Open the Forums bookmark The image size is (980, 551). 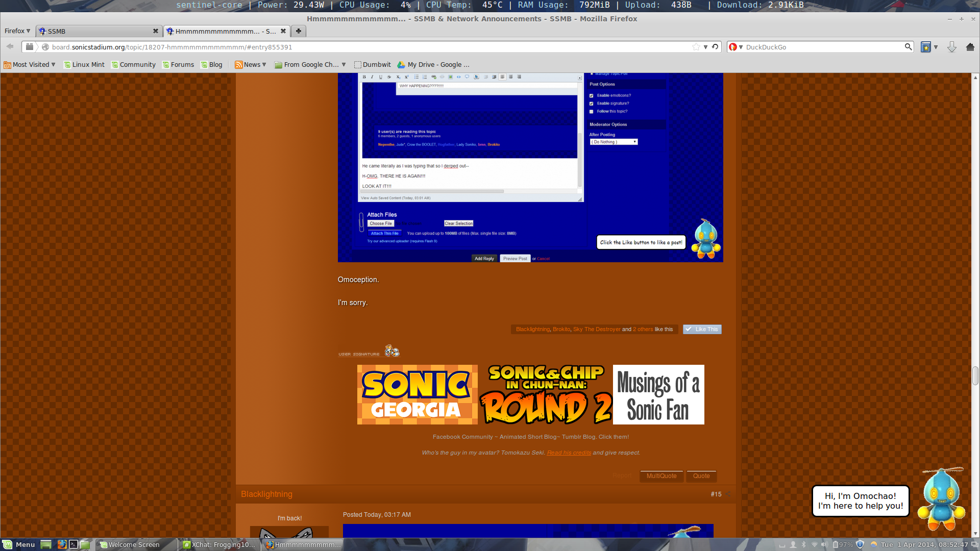tap(178, 65)
